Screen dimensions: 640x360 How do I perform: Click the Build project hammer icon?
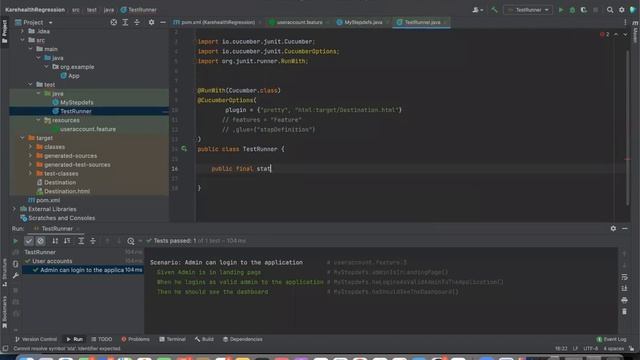point(494,10)
